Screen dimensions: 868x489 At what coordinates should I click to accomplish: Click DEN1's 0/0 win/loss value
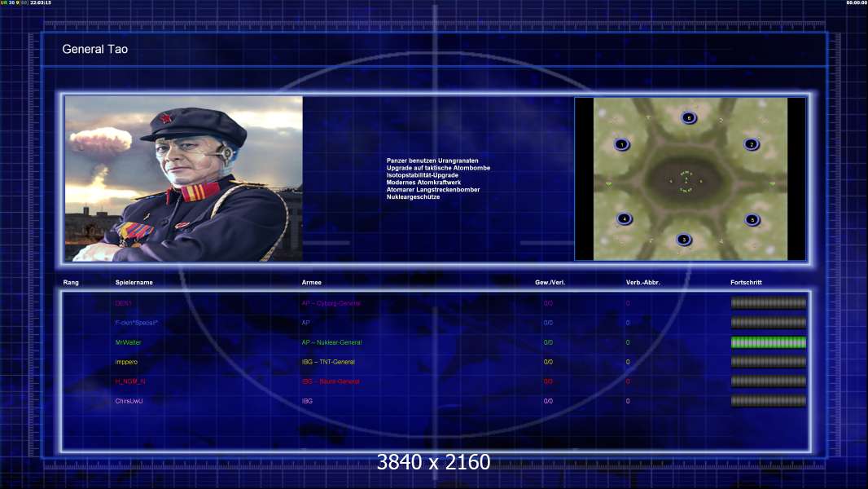pos(548,303)
